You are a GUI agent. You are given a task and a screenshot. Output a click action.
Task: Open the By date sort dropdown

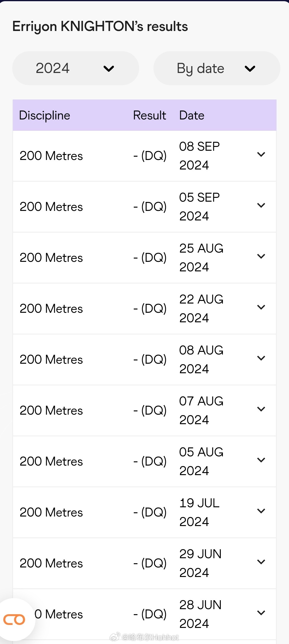(x=217, y=68)
